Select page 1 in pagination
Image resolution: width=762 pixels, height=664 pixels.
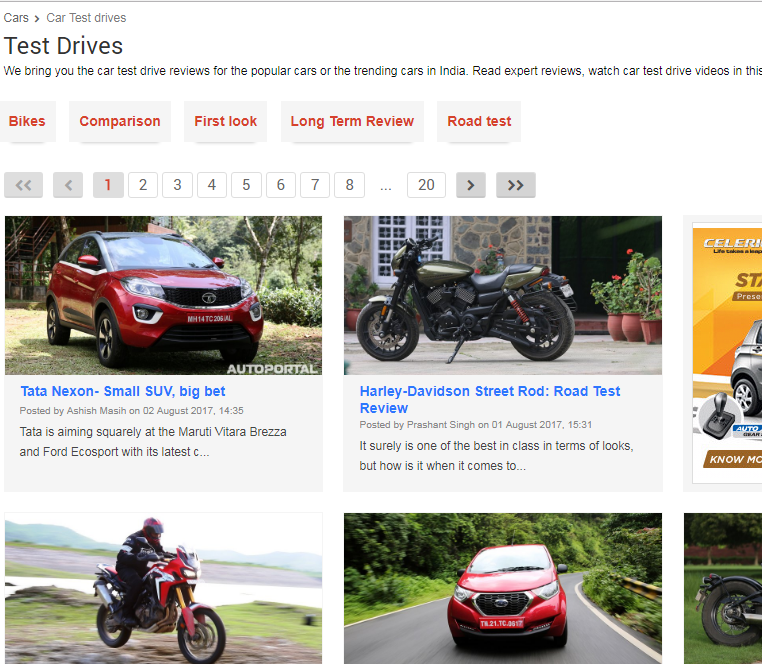(108, 185)
